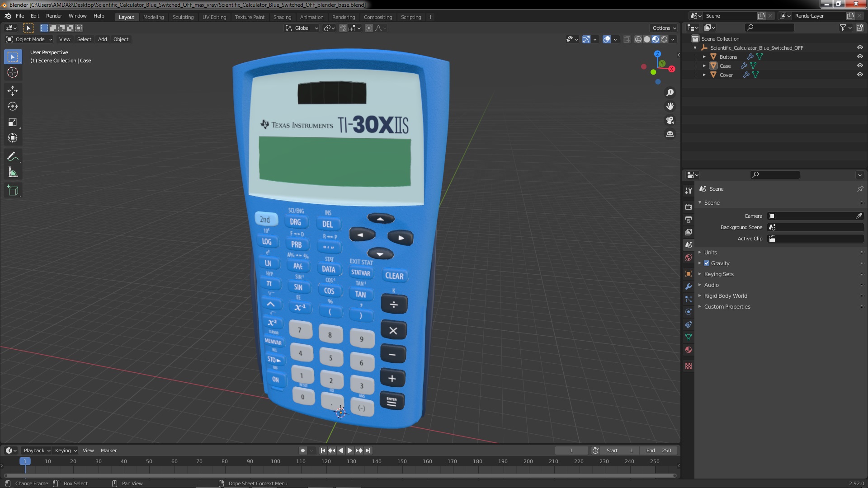The width and height of the screenshot is (868, 488).
Task: Open Object Constraints properties tab
Action: [x=688, y=324]
